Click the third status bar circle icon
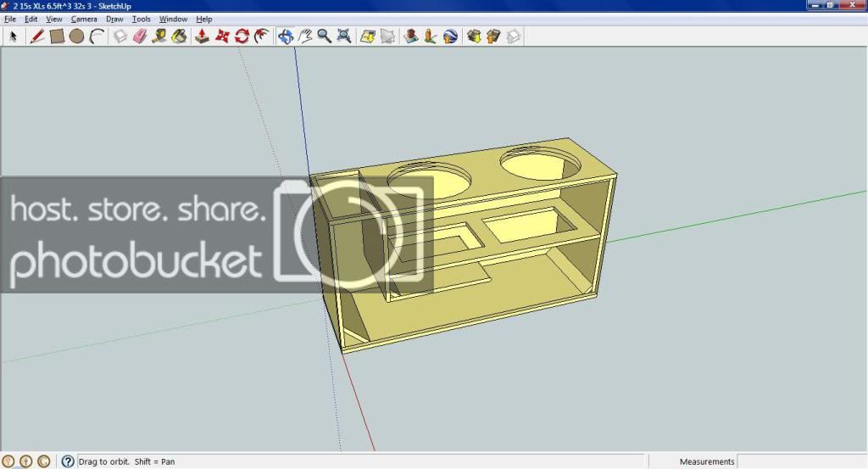The width and height of the screenshot is (868, 469). coord(44,461)
